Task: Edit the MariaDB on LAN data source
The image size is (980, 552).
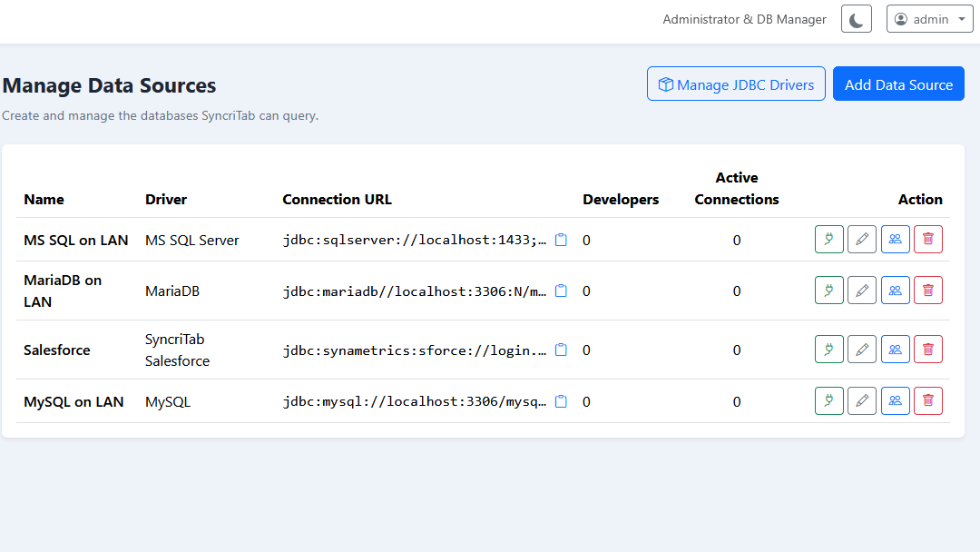Action: tap(862, 291)
